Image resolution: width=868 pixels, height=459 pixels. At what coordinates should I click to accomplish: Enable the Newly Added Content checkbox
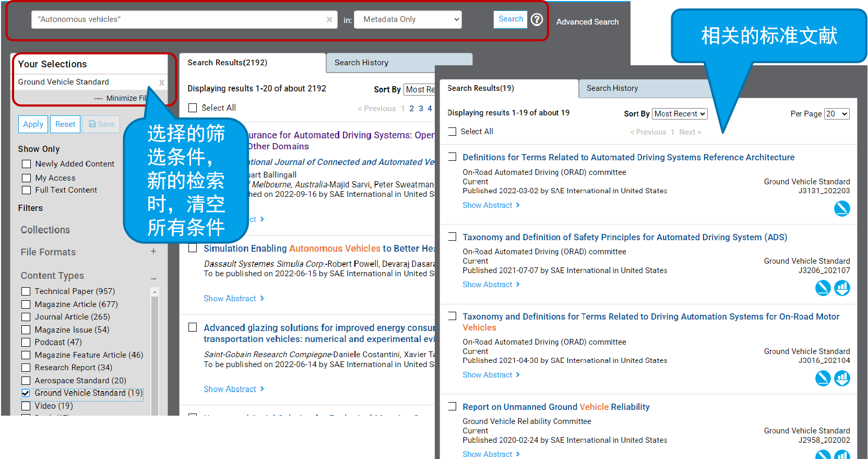(x=27, y=164)
